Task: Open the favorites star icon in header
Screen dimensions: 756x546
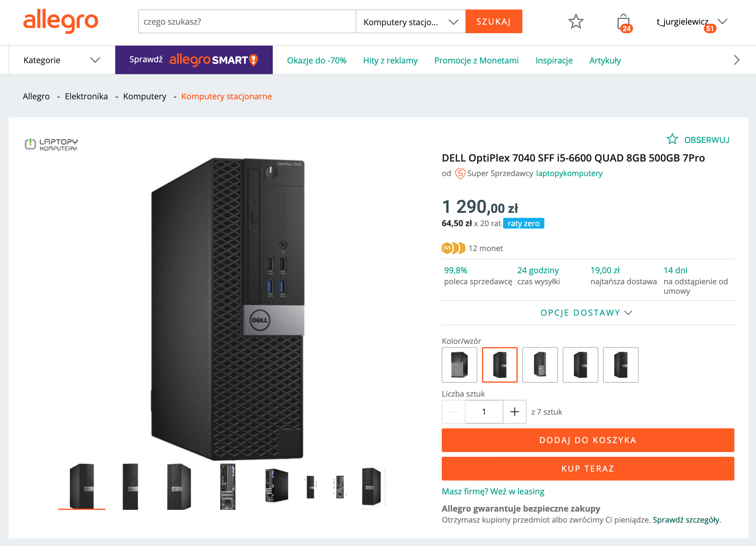Action: pos(576,22)
